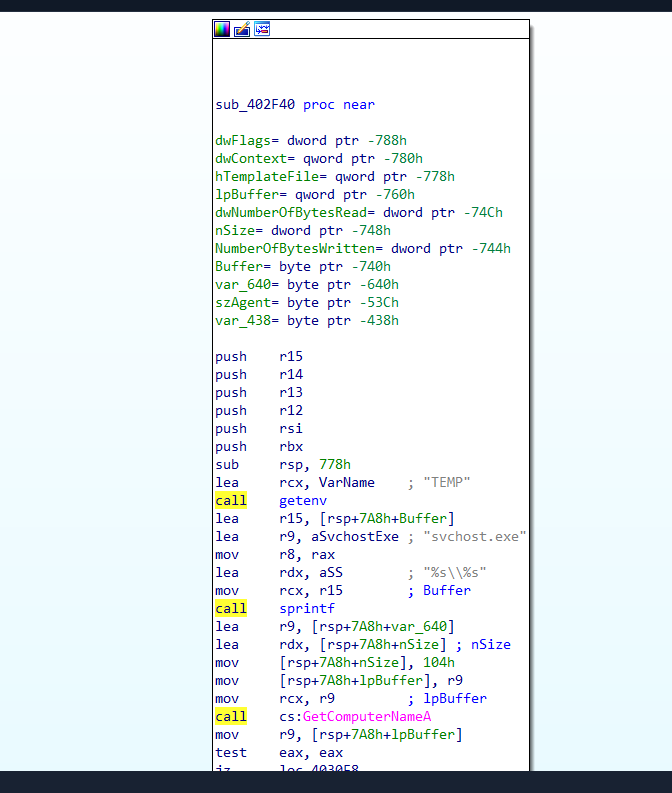The image size is (672, 793).
Task: Click the VarName operand
Action: (x=347, y=482)
